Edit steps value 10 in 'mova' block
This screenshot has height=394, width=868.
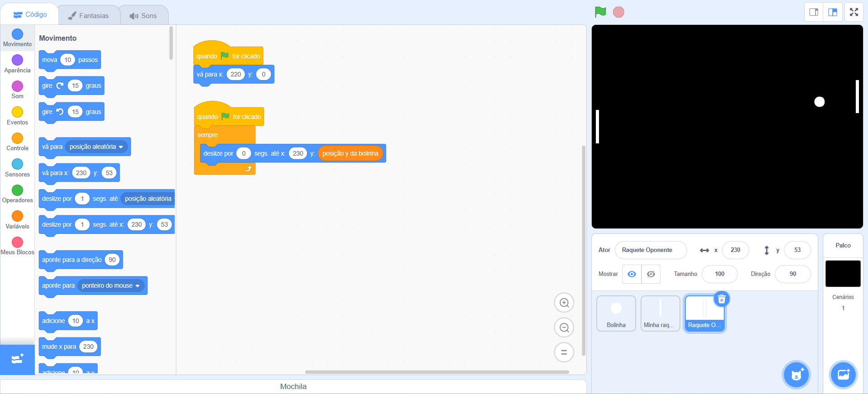[x=67, y=60]
